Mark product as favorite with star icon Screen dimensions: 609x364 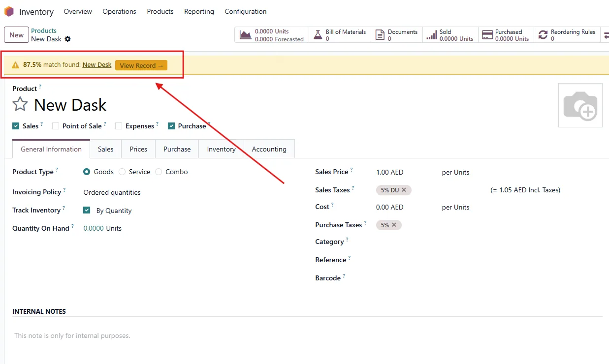(x=20, y=104)
